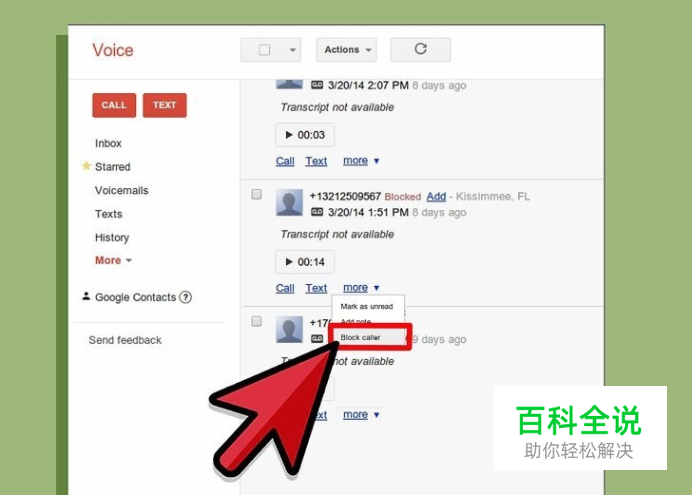The image size is (692, 495).
Task: Play the 00:14 voicemail
Action: point(305,262)
